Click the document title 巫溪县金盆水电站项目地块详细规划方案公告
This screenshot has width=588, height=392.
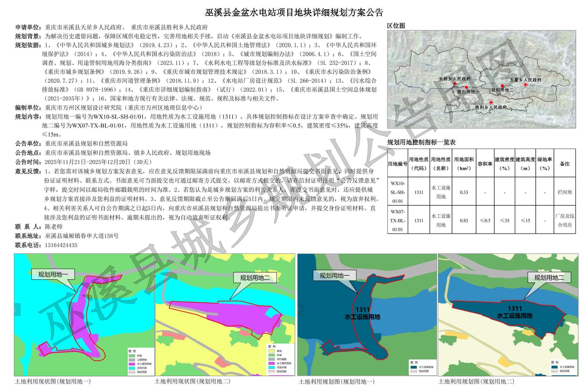tap(294, 13)
